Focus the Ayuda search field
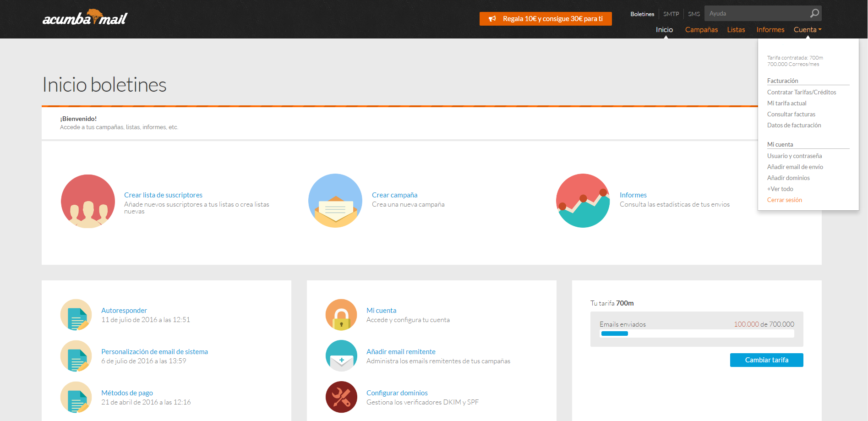 [756, 13]
